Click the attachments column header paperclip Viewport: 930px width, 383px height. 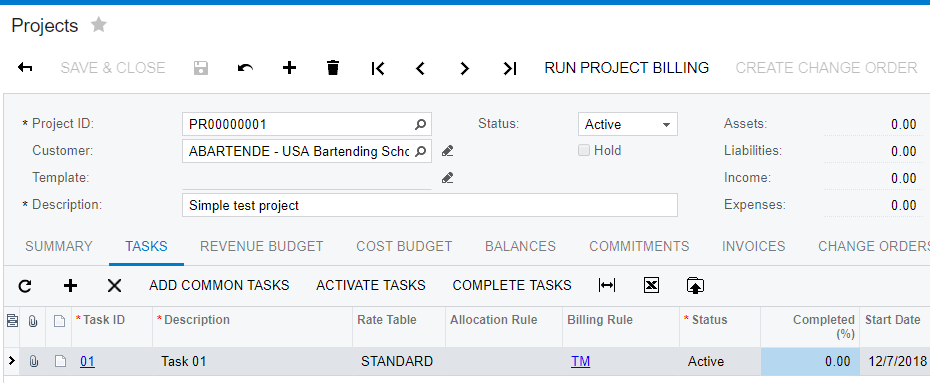pos(33,321)
